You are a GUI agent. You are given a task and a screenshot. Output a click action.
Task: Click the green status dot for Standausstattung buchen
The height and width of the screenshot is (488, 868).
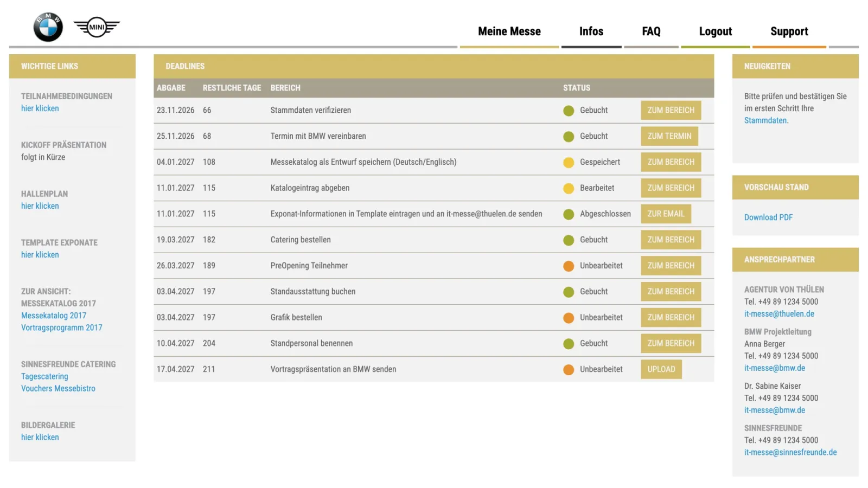coord(569,292)
